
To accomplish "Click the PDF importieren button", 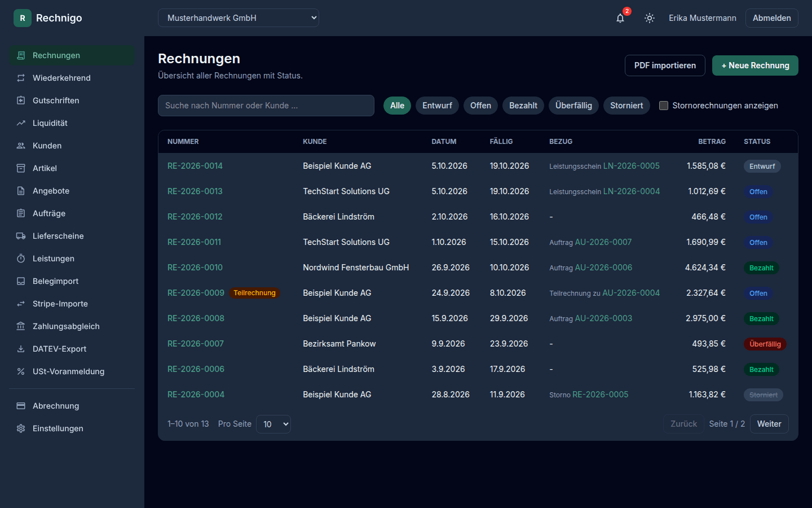I will point(665,65).
